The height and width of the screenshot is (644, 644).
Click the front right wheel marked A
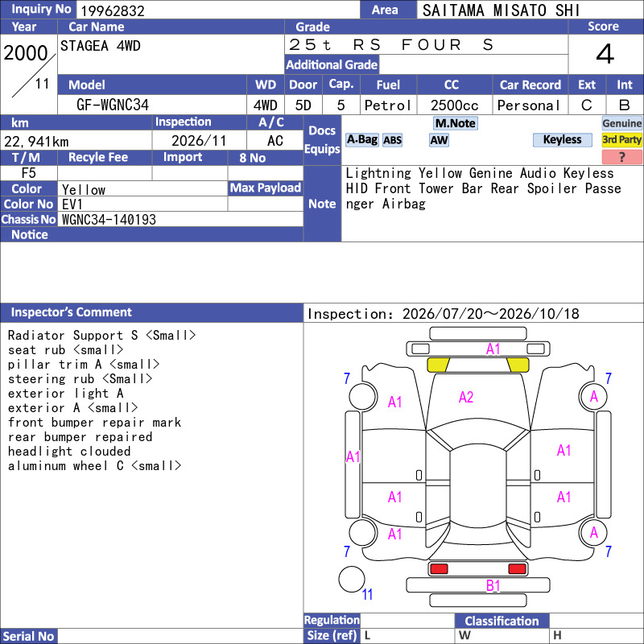[x=593, y=396]
